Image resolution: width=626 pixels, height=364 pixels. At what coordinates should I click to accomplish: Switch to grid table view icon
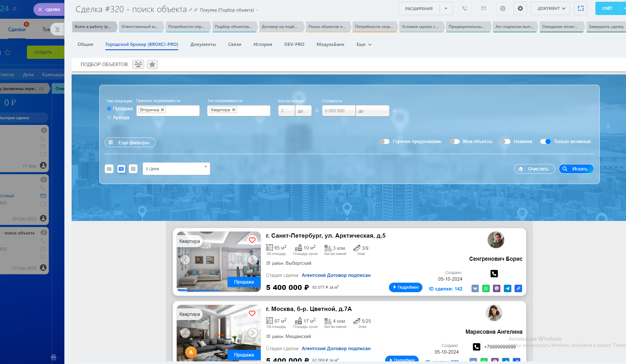(133, 169)
